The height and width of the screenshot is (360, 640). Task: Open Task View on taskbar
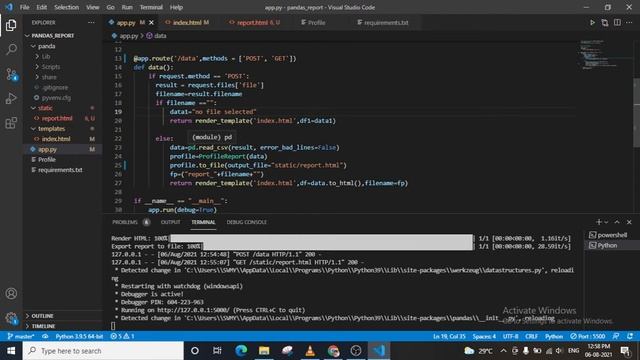[217, 351]
